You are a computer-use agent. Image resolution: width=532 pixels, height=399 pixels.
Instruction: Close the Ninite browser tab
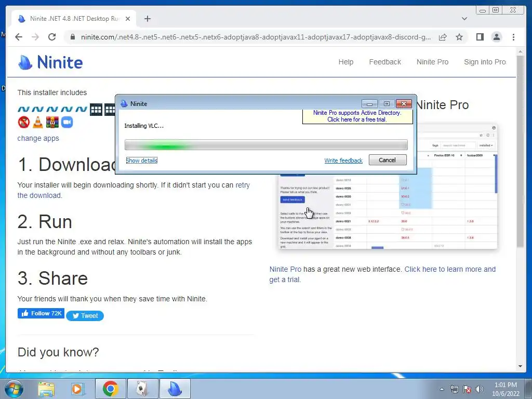point(128,19)
